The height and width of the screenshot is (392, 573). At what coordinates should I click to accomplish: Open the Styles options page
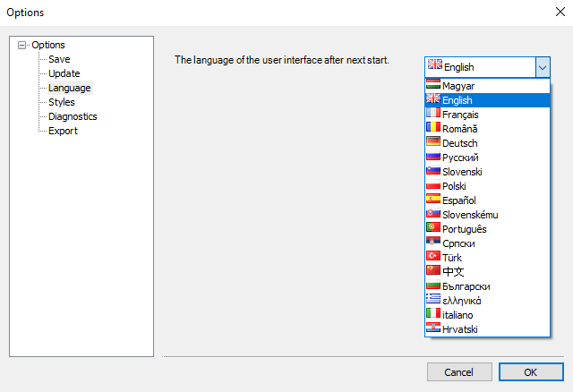click(62, 102)
